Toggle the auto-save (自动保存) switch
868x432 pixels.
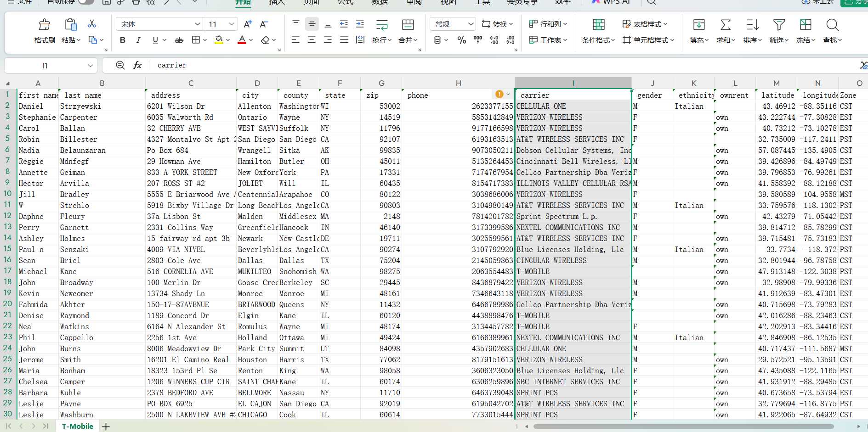(86, 2)
